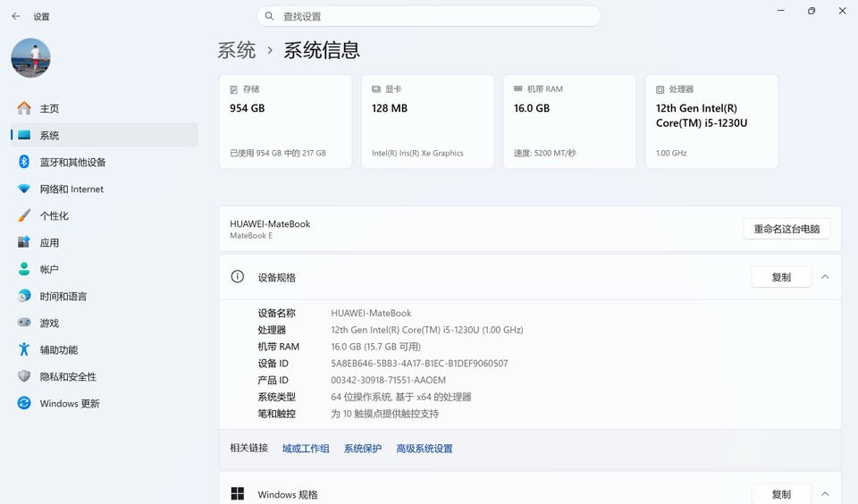Screen dimensions: 858x504
Task: Open 高级系统设置 link
Action: (425, 449)
